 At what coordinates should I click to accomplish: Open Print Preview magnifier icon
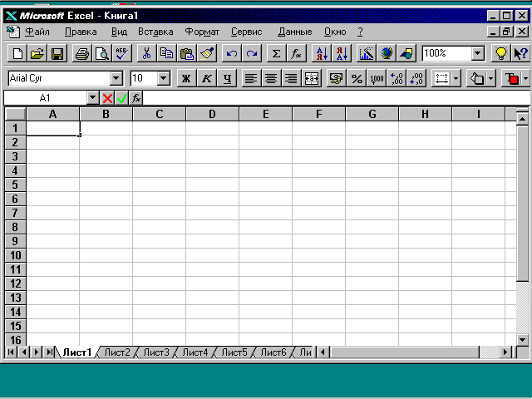(x=101, y=53)
